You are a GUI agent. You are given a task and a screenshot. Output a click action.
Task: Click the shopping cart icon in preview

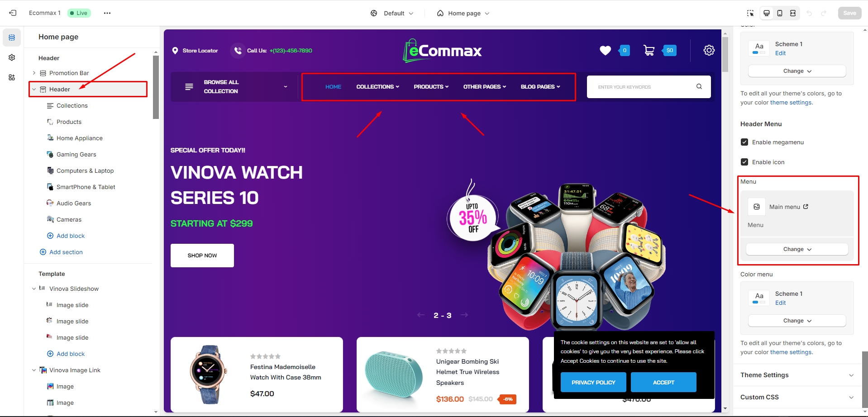coord(649,50)
